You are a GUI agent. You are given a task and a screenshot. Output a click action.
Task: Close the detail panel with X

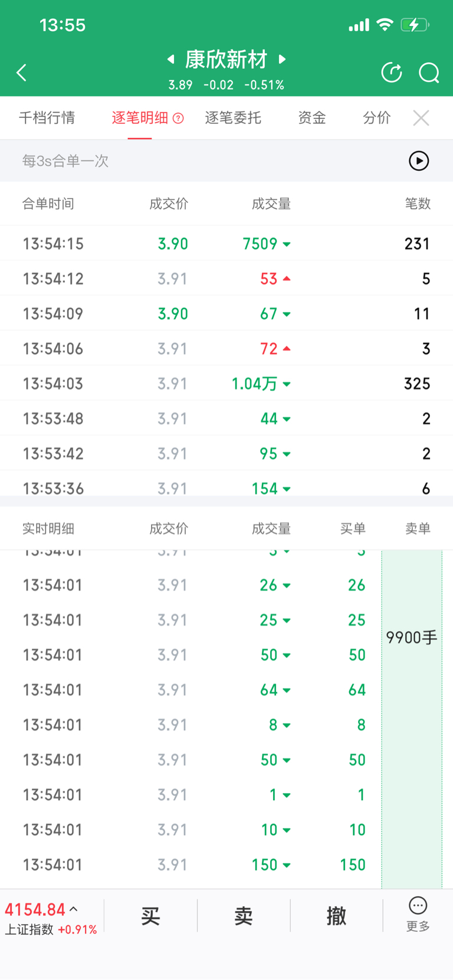[421, 118]
